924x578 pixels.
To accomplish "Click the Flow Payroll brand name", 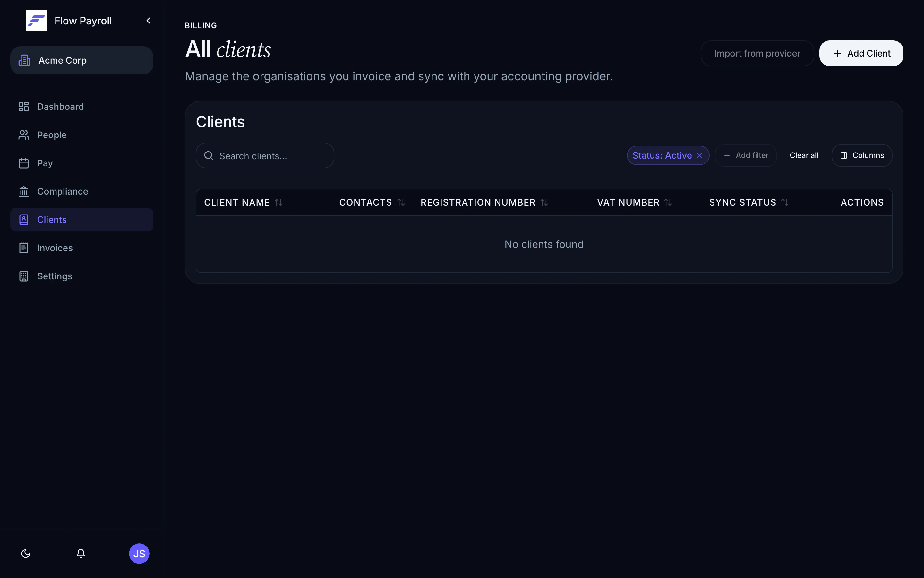I will click(x=83, y=21).
